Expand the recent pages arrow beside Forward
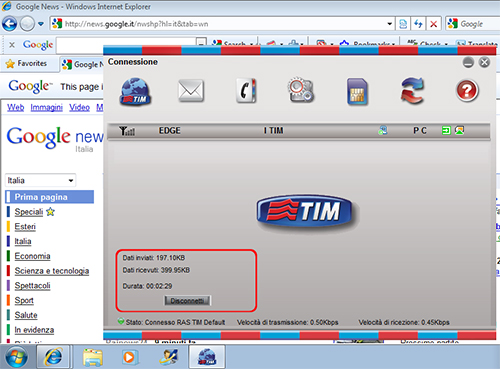The image size is (500, 369). [x=41, y=24]
